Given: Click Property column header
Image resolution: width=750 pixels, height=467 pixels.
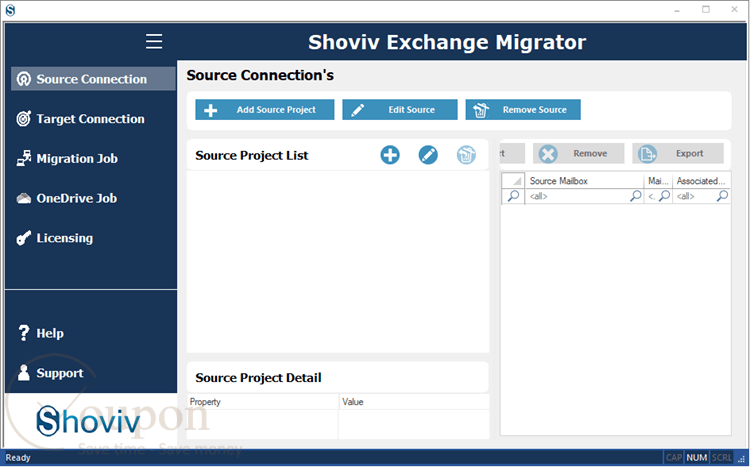Looking at the screenshot, I should point(263,402).
